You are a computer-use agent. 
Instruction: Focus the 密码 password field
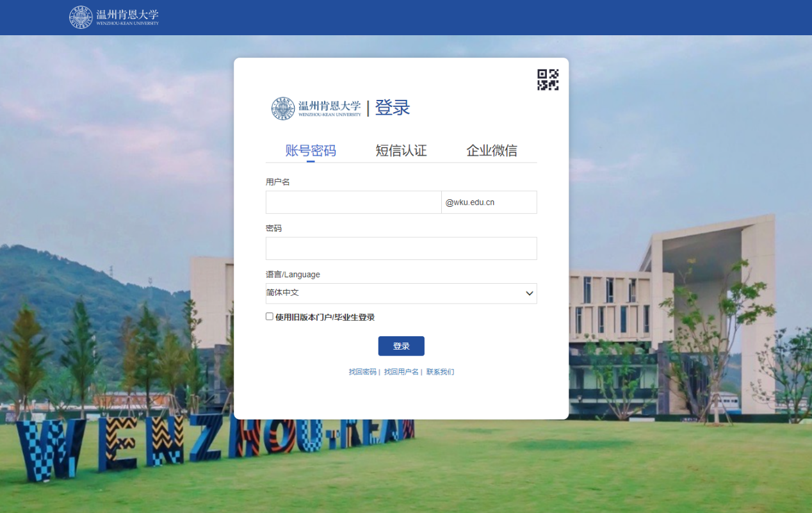coord(401,248)
